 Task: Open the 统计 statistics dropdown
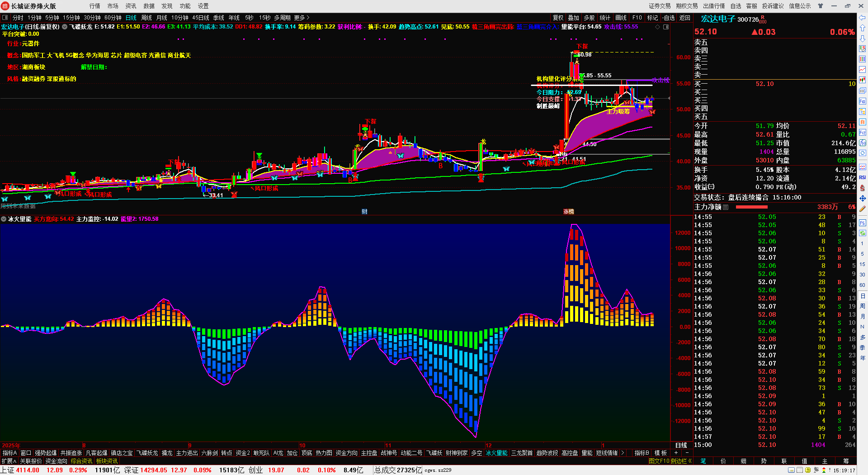pos(605,18)
